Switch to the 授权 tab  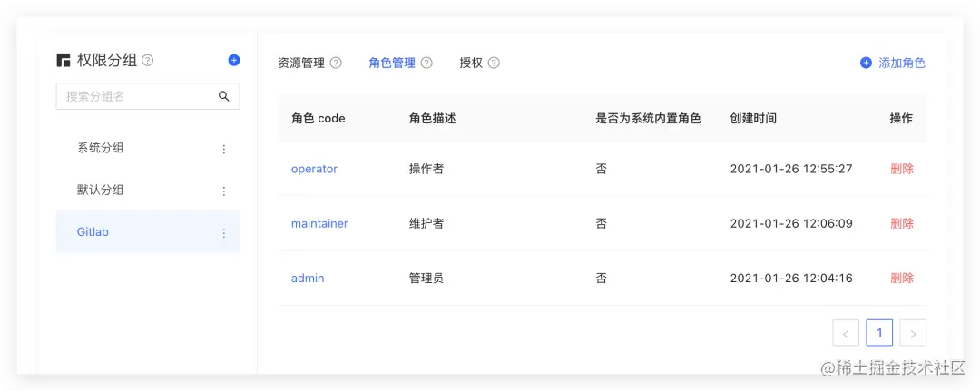(471, 64)
